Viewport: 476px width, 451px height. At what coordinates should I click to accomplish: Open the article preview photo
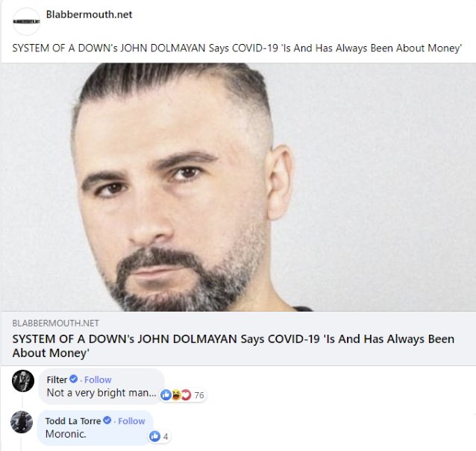(x=238, y=187)
